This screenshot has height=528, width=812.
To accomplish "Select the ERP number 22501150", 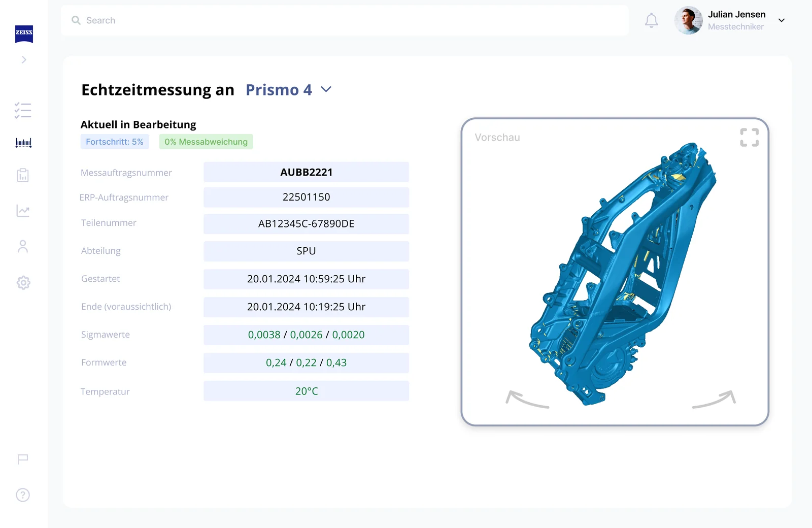I will point(306,197).
